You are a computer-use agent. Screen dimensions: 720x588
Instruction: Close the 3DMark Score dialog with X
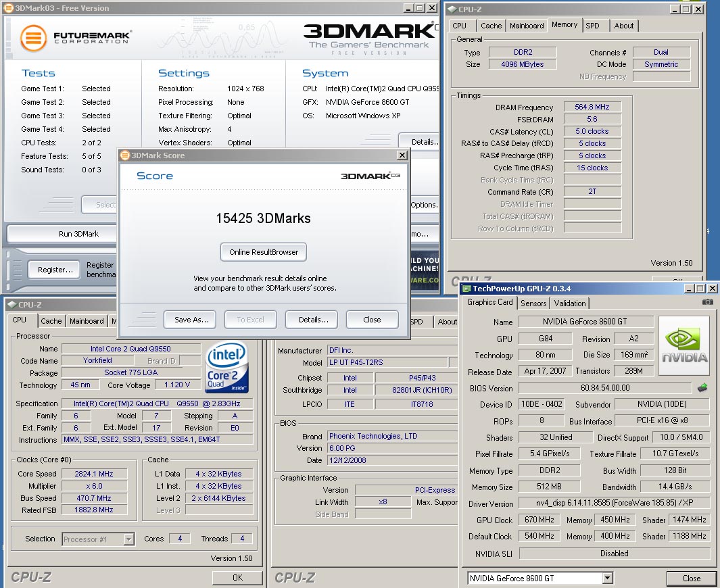pyautogui.click(x=402, y=155)
